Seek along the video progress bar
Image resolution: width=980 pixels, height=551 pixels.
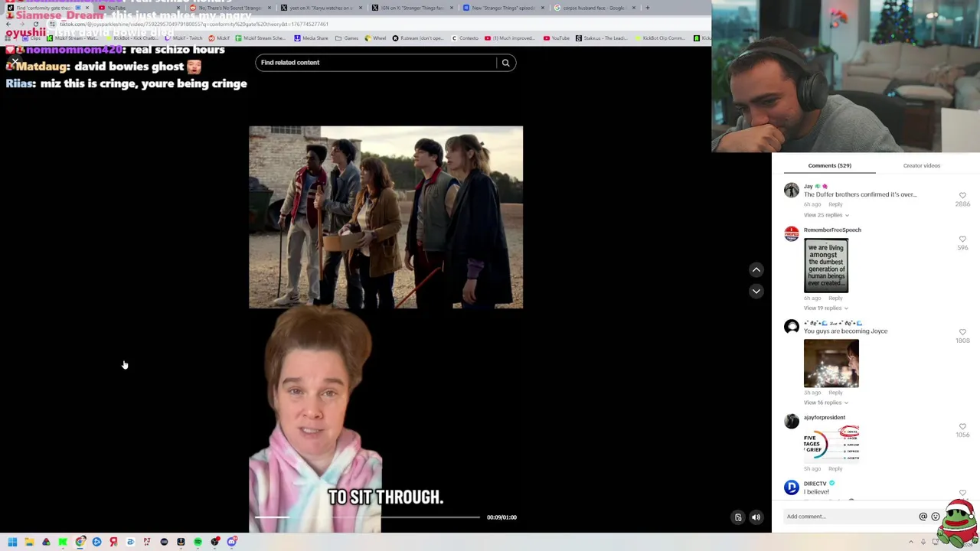367,517
